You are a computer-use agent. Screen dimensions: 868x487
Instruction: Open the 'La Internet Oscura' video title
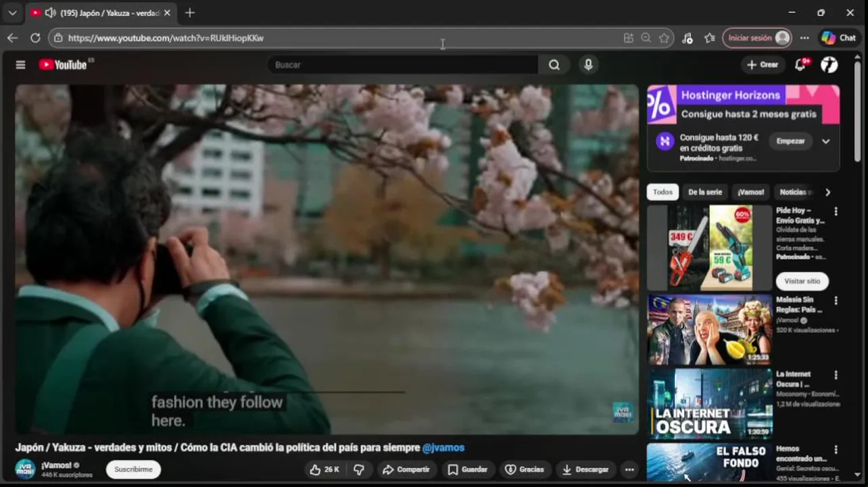click(x=794, y=379)
